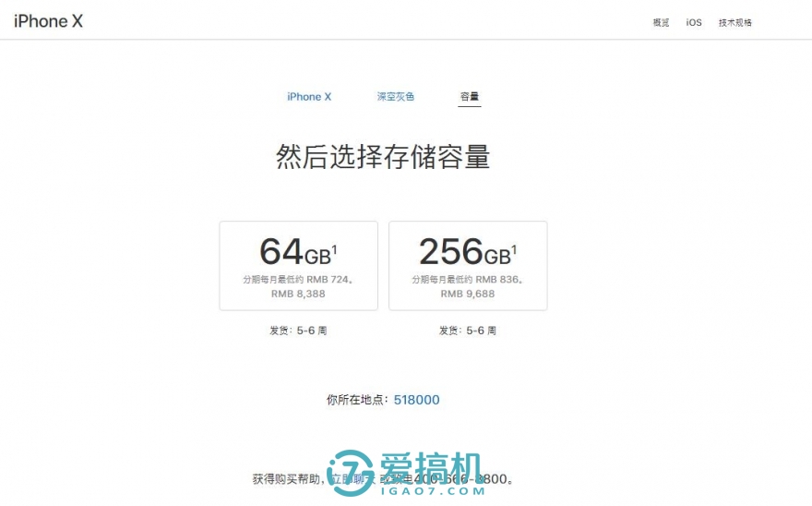Open the 技术规格 tech specs link
Screen dimensions: 812x506
click(x=734, y=22)
